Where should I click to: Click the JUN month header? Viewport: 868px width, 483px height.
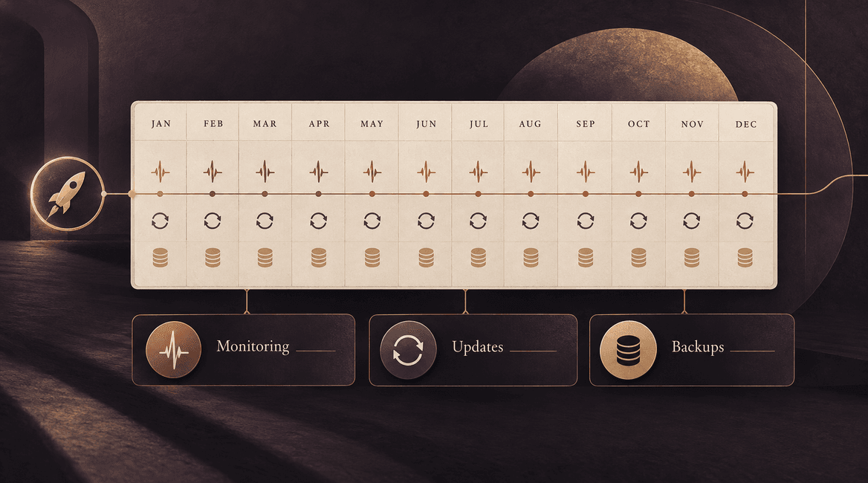pos(427,124)
